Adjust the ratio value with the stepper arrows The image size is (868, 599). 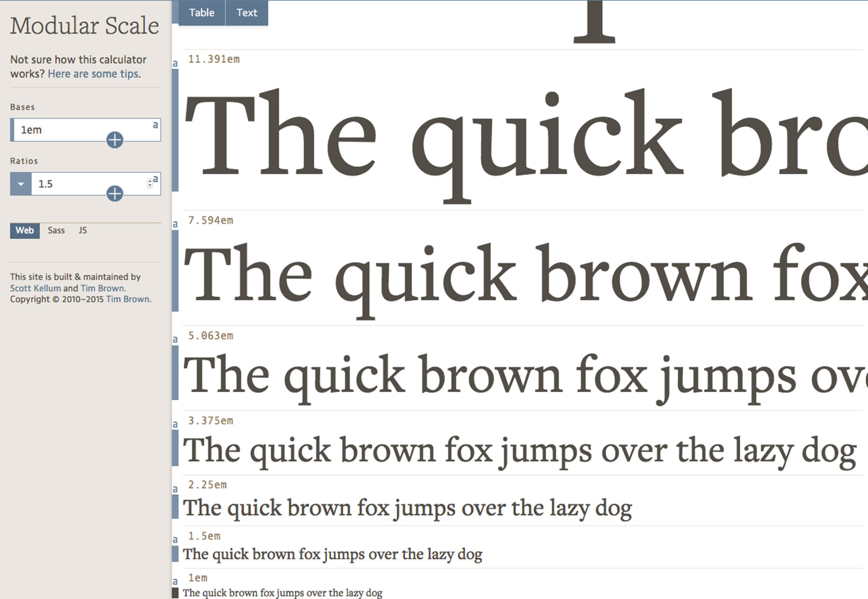(150, 183)
